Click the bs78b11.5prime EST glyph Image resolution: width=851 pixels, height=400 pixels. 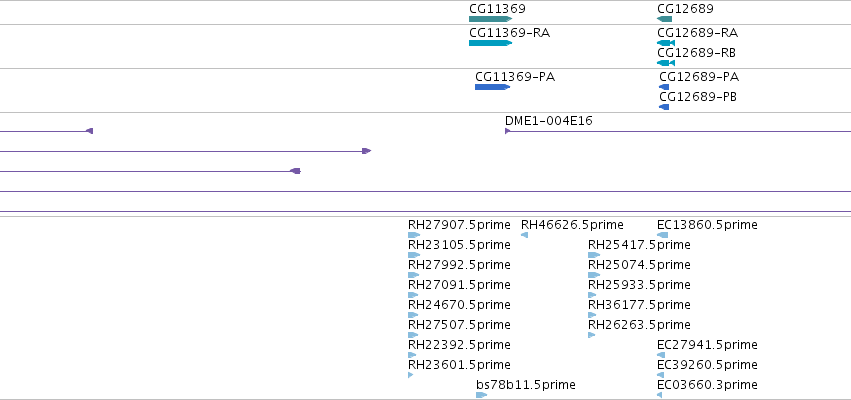(x=481, y=395)
